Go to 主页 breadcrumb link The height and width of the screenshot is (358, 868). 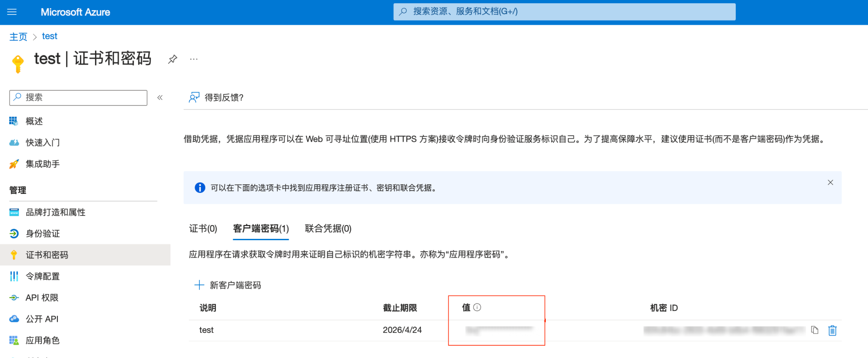(x=18, y=37)
